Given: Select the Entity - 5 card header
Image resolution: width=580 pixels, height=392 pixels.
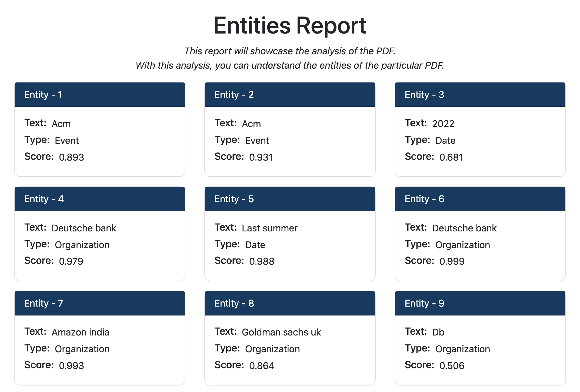Looking at the screenshot, I should click(290, 199).
